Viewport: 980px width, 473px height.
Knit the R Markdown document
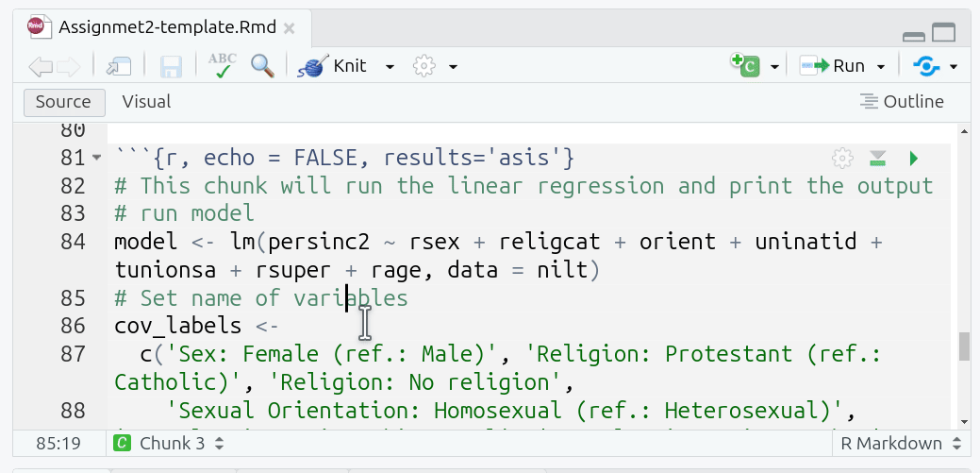tap(333, 66)
